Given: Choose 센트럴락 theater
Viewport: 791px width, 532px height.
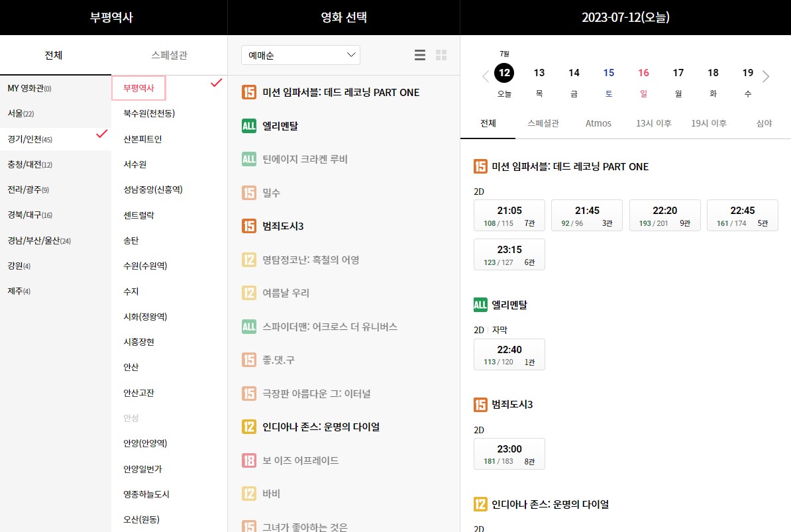Looking at the screenshot, I should (x=138, y=215).
